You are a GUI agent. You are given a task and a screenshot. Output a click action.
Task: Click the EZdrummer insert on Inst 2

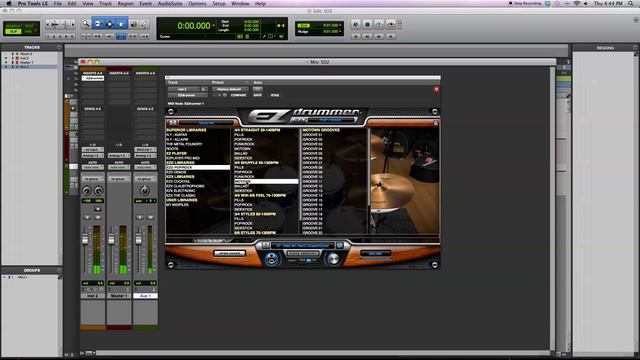click(x=93, y=78)
